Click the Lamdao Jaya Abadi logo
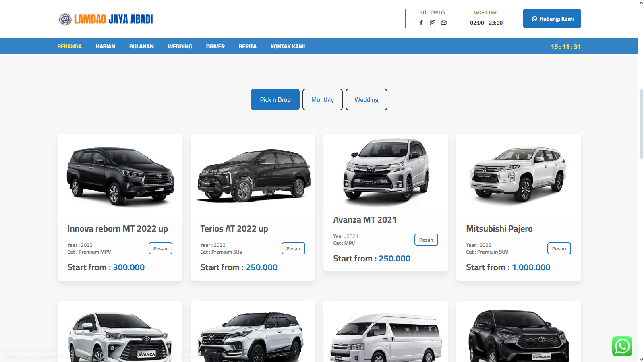Screen dimensions: 644x362 [106, 19]
